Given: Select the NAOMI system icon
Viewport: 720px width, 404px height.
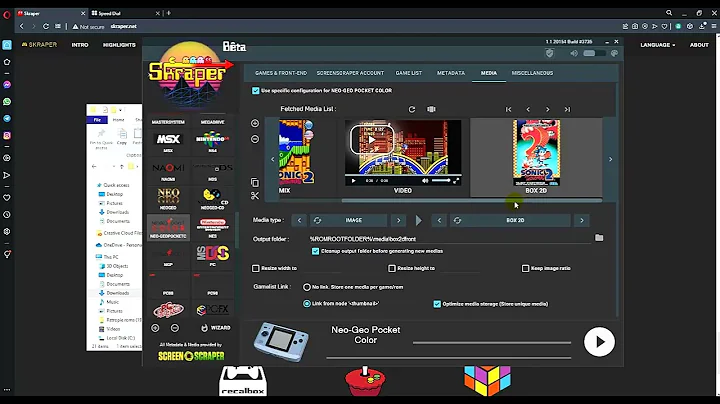Looking at the screenshot, I should 168,171.
